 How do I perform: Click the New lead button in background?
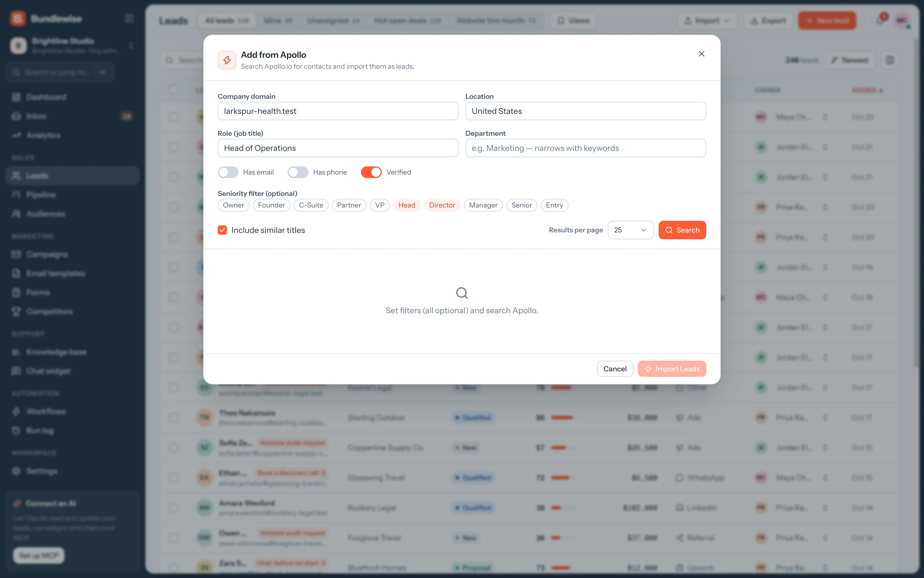[827, 21]
